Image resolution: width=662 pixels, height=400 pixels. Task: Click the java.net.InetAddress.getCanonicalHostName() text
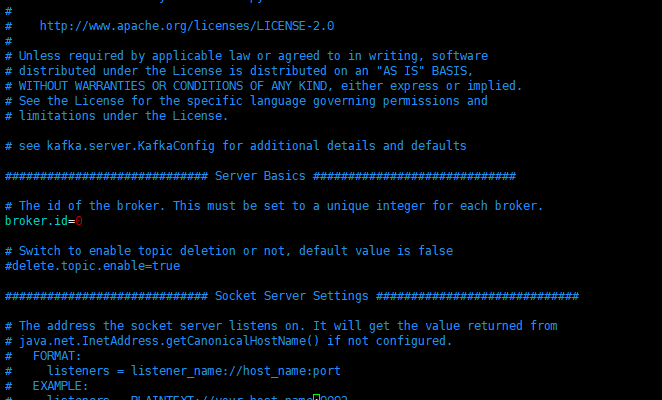tap(169, 341)
